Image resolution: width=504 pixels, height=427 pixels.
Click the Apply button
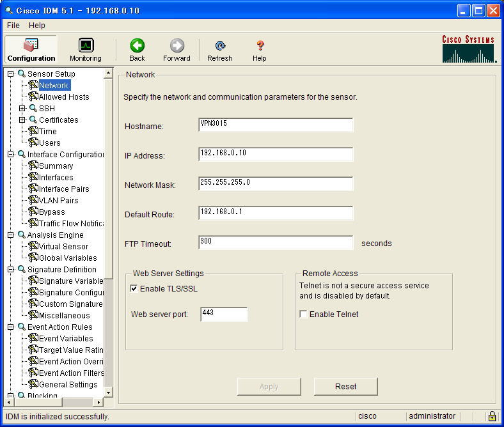(x=269, y=387)
